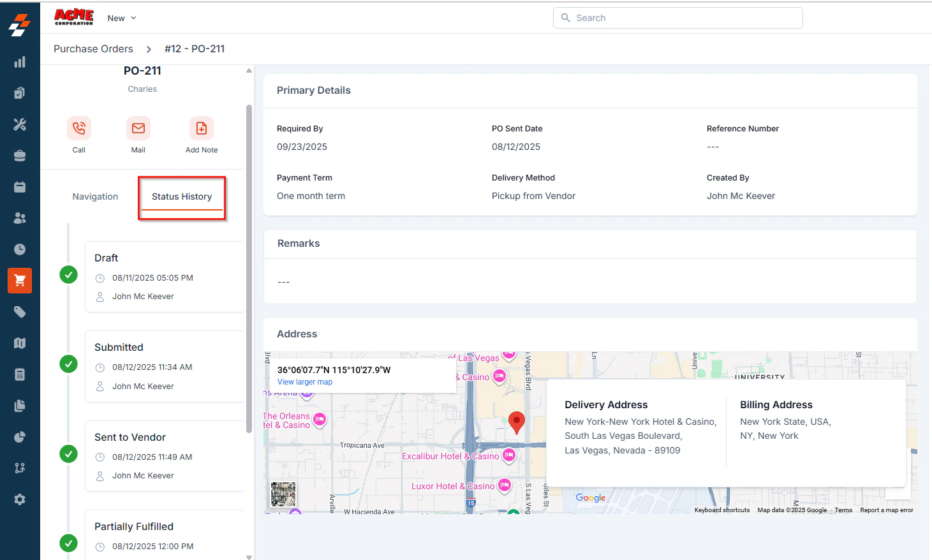
Task: Click the Call phone icon
Action: 79,128
